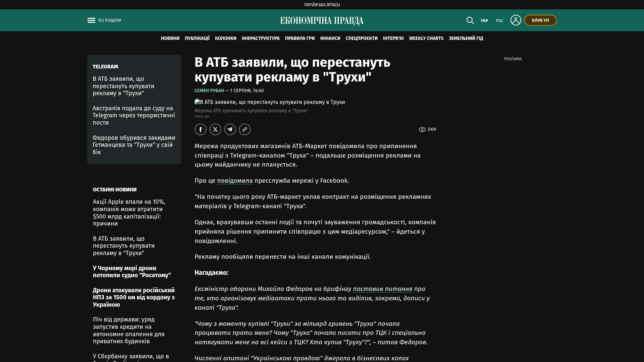Click the eye views counter icon
644x362 pixels.
click(422, 129)
